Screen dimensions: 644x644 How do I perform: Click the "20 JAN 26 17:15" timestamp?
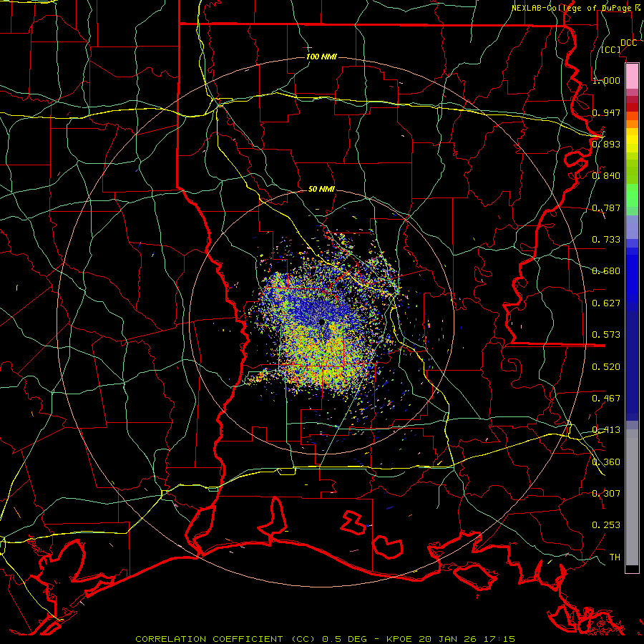tap(467, 639)
